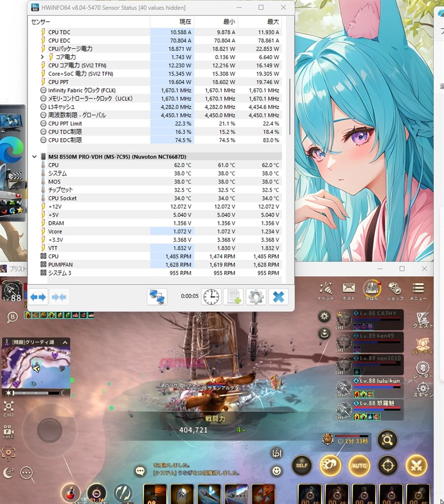Select party member Lv.88 怒羅魅
Screen dimensions: 444x504
click(370, 410)
